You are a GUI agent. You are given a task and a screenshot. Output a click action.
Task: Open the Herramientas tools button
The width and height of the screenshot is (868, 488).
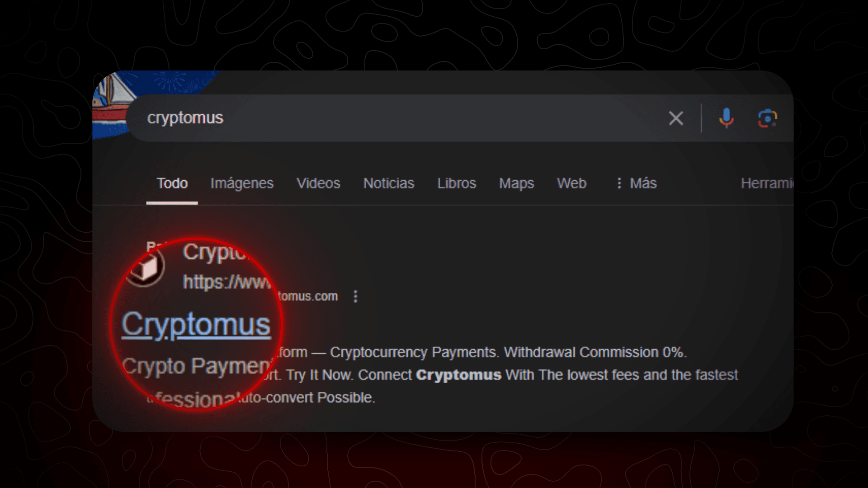point(767,183)
